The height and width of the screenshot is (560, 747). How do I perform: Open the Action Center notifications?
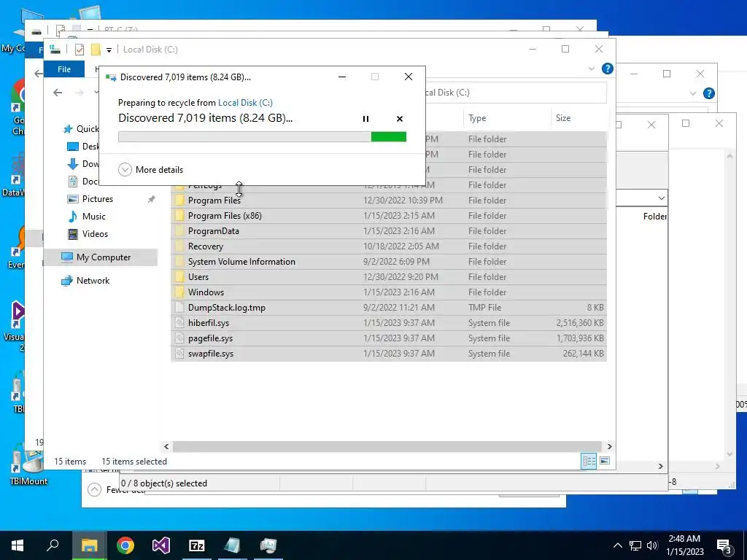pyautogui.click(x=724, y=547)
